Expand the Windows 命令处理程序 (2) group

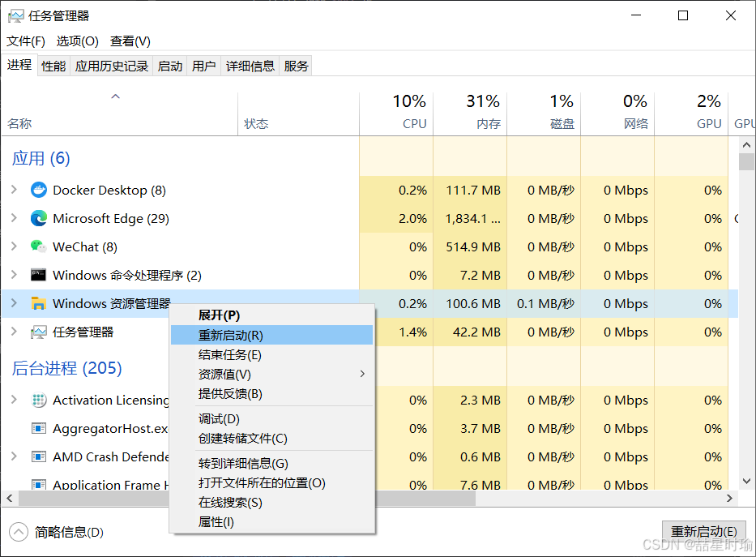click(14, 275)
